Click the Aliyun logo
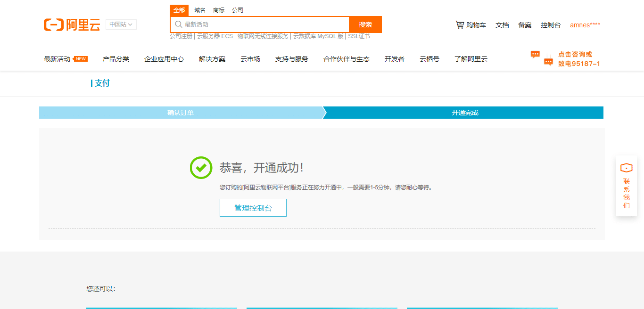Viewport: 644px width, 309px height. point(72,25)
